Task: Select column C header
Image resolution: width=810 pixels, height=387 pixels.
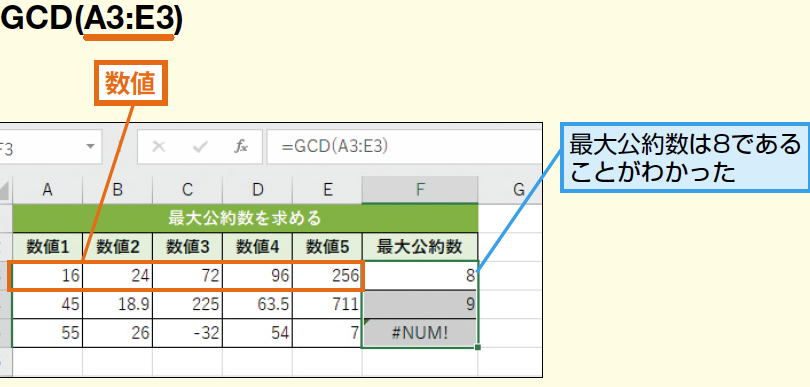Action: click(x=187, y=190)
